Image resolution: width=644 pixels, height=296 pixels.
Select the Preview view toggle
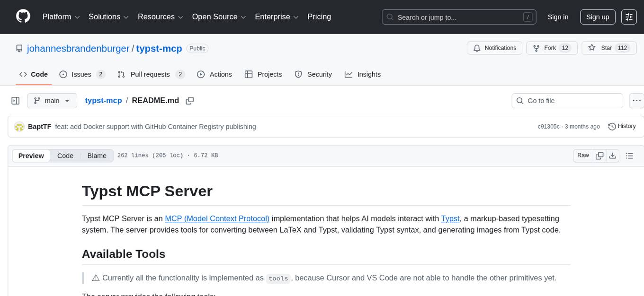[31, 156]
